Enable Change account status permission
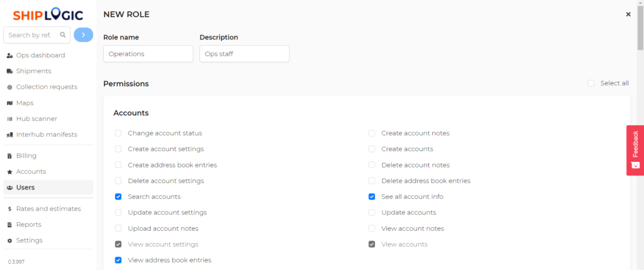The image size is (644, 270). click(x=118, y=133)
